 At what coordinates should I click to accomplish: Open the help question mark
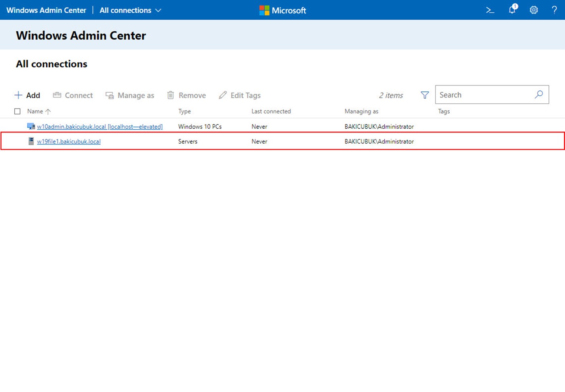pos(554,10)
